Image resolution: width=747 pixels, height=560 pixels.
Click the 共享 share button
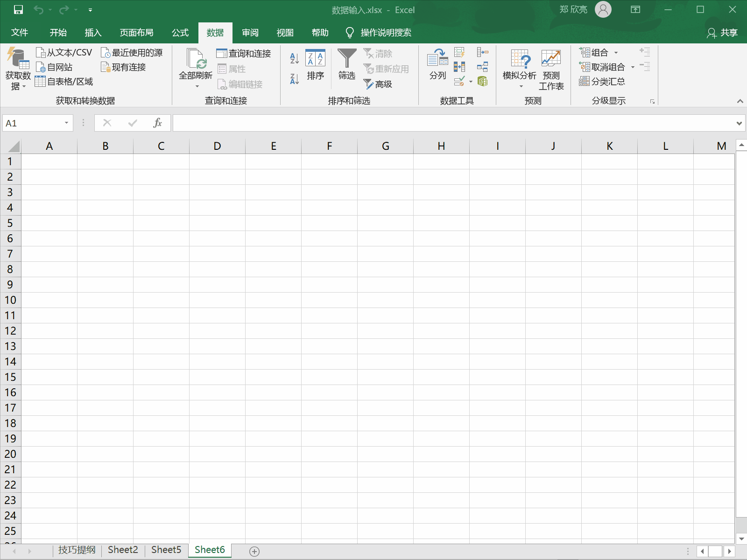coord(722,33)
